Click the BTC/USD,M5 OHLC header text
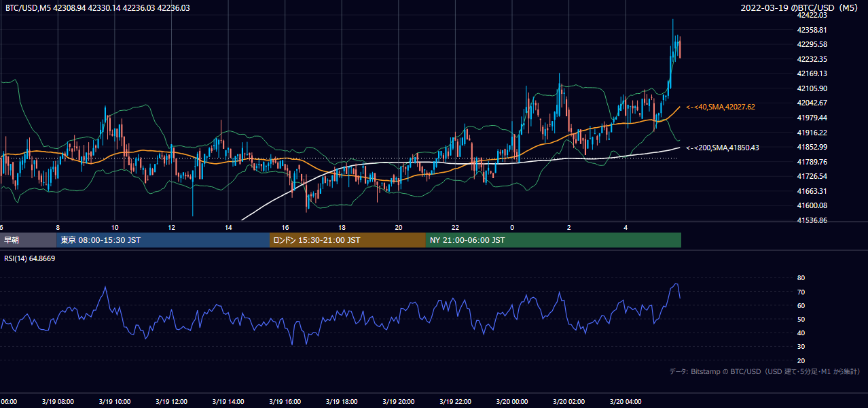The image size is (868, 408). [97, 8]
